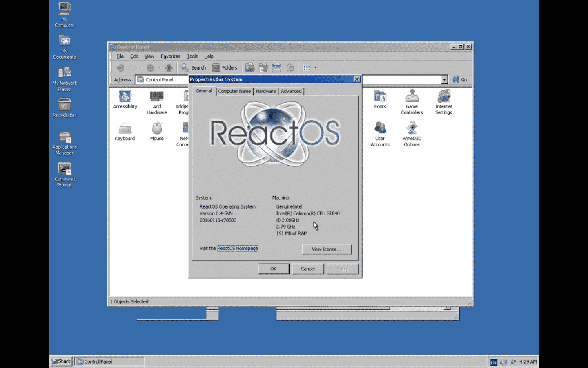Select the My Computer desktop icon
Image resolution: width=588 pixels, height=368 pixels.
click(65, 15)
